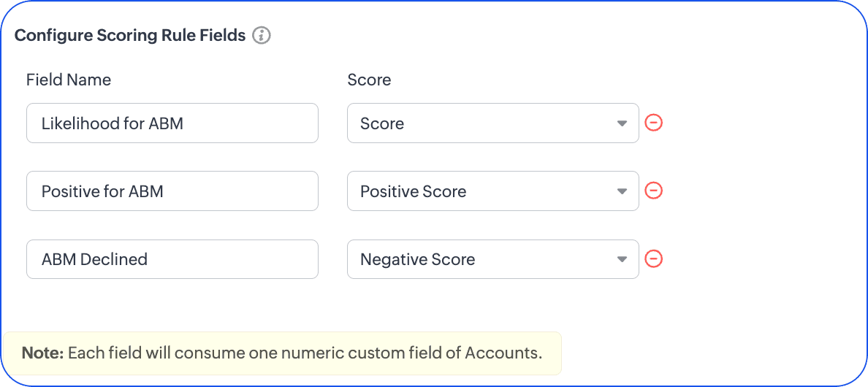Viewport: 868px width, 387px height.
Task: Remove the Positive for ABM scoring field
Action: pyautogui.click(x=654, y=191)
